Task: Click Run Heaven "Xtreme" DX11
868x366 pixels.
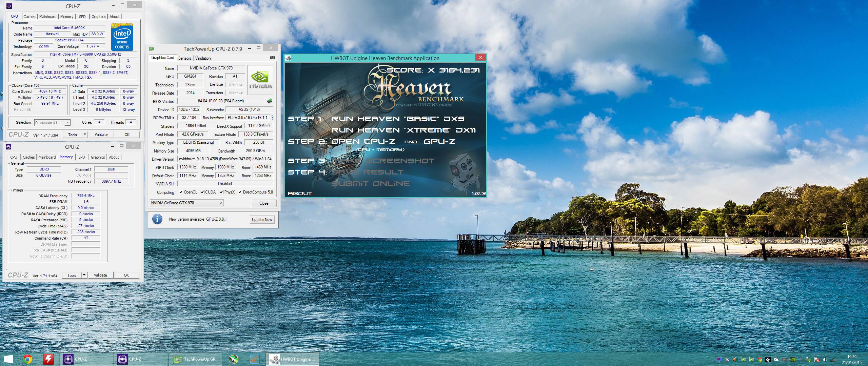Action: tap(403, 130)
